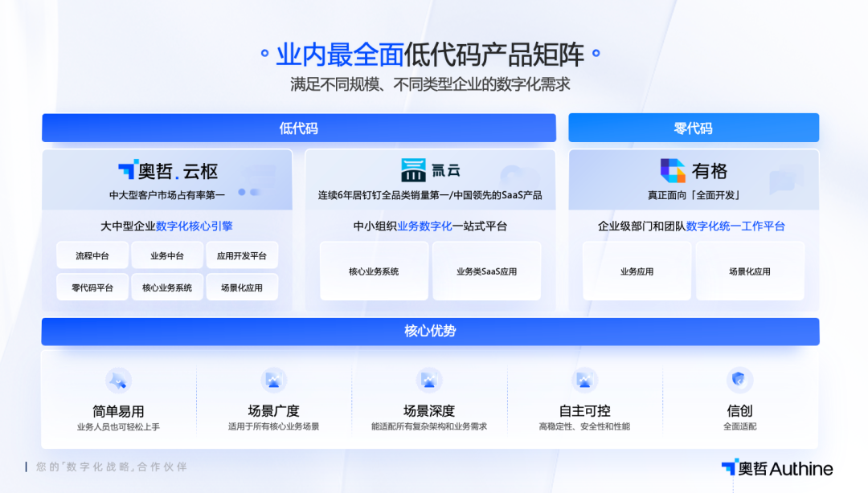Click the text 业务人员也可轻松上手
The width and height of the screenshot is (868, 493).
click(x=118, y=426)
